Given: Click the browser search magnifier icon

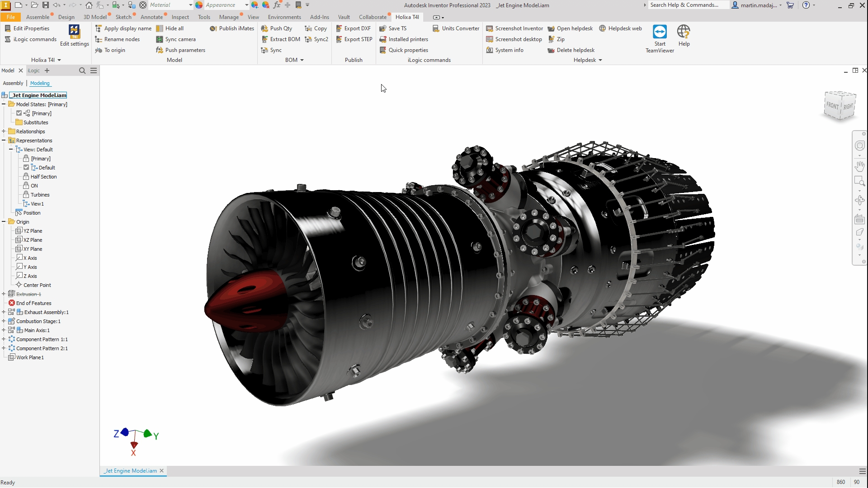Looking at the screenshot, I should coord(82,70).
